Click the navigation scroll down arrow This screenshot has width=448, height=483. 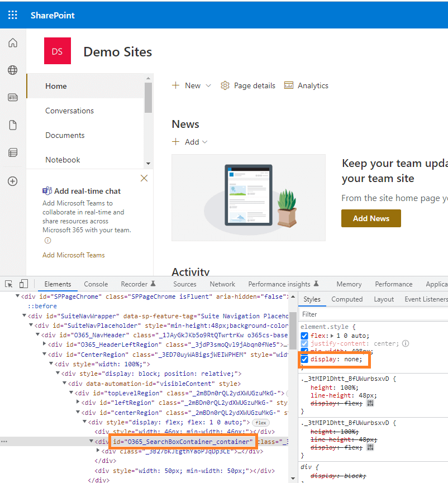pos(148,163)
